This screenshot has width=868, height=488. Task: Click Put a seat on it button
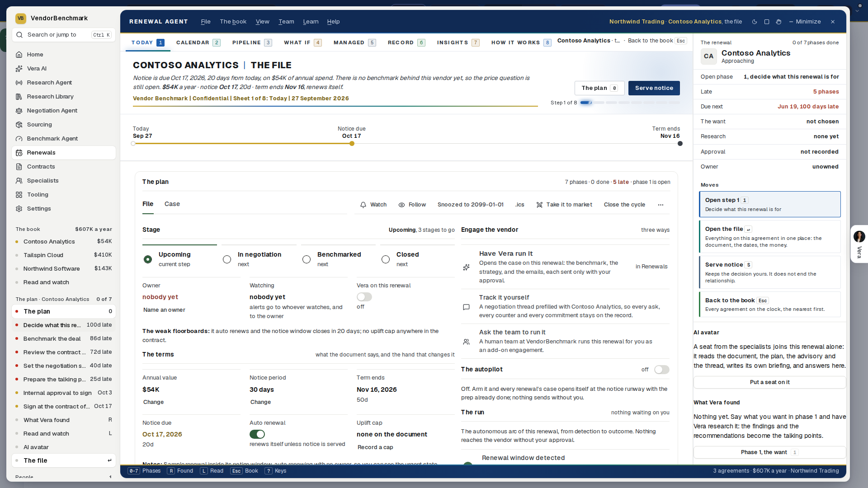pos(769,382)
